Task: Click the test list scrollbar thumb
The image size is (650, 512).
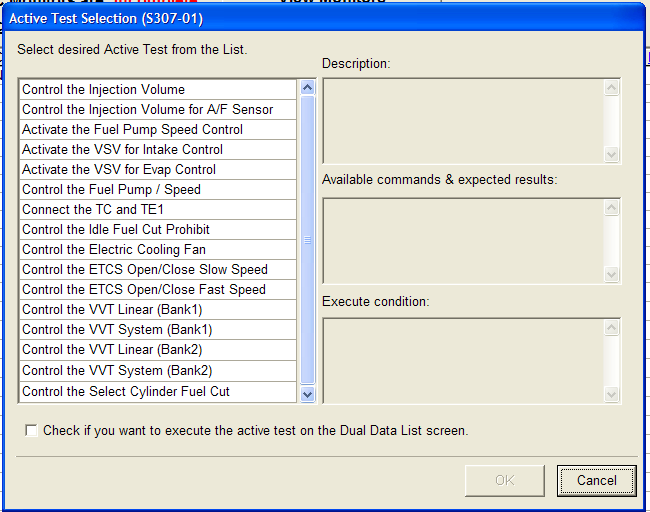Action: (308, 240)
